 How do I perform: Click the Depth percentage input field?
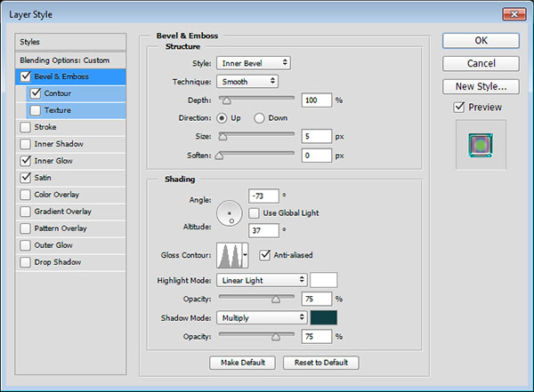pyautogui.click(x=316, y=100)
